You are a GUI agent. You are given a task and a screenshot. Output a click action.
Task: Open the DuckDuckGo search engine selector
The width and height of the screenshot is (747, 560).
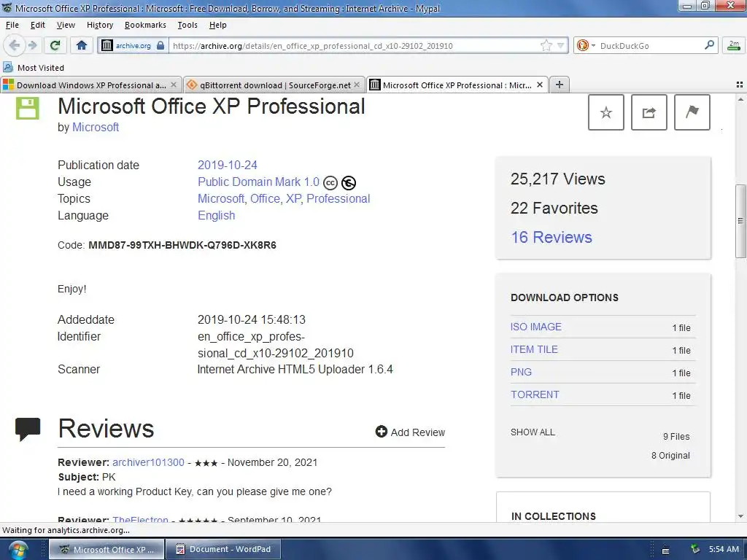(x=586, y=46)
